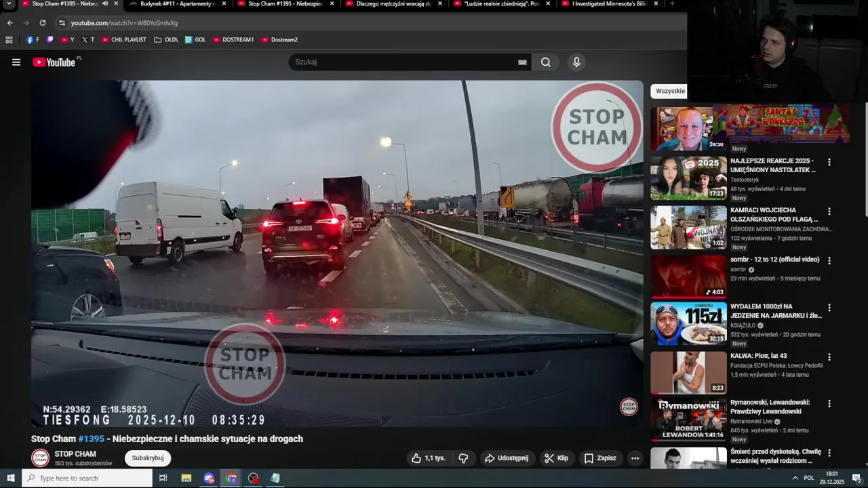
Task: Switch to Chrome on the taskbar
Action: pos(231,478)
